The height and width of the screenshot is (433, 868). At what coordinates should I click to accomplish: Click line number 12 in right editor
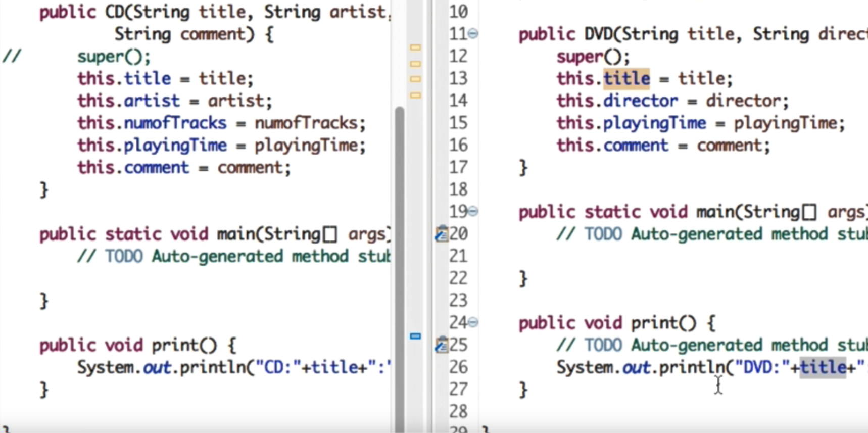(x=458, y=56)
